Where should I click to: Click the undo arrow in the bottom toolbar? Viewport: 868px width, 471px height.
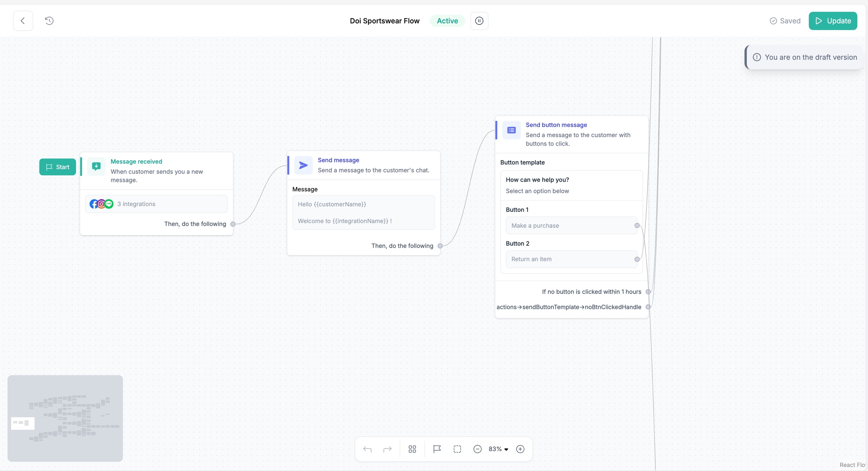point(367,449)
